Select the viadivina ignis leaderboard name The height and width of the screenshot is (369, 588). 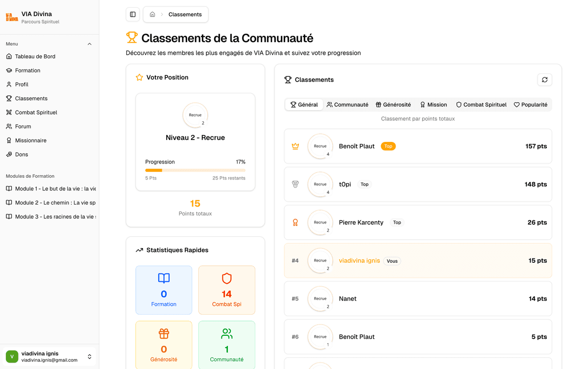tap(359, 260)
